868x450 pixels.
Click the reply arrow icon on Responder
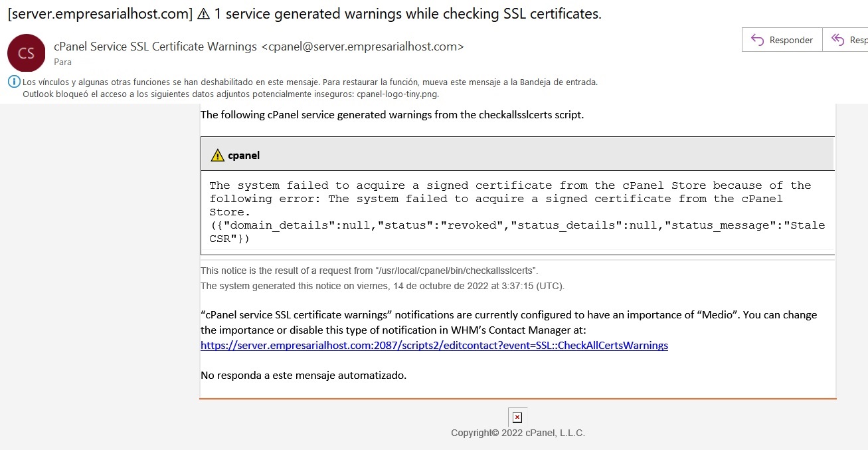point(758,39)
